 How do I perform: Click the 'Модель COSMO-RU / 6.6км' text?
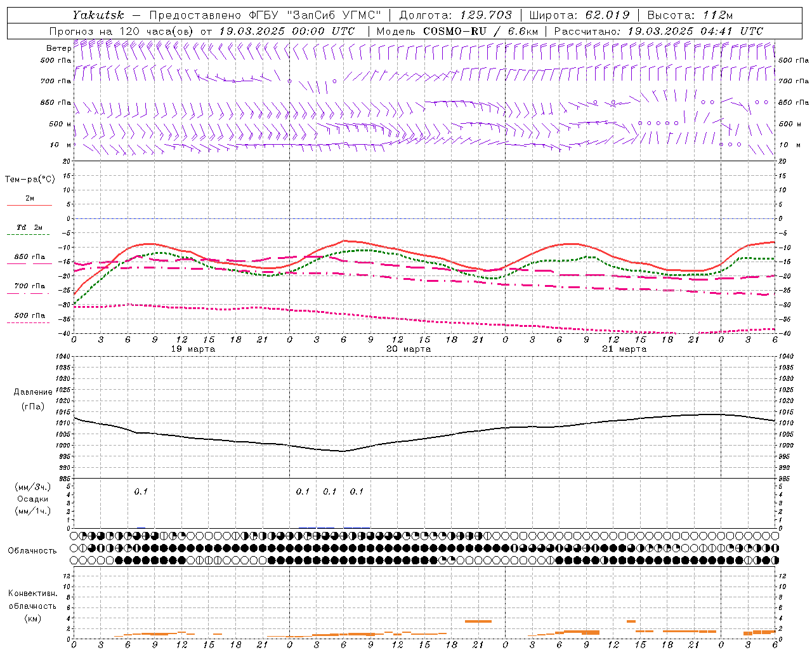(457, 31)
